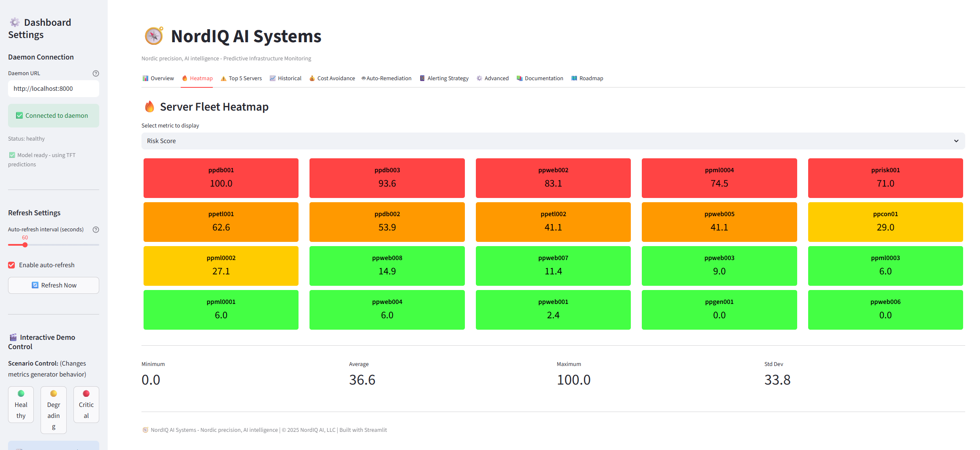Image resolution: width=980 pixels, height=450 pixels.
Task: Enable auto-refresh checkbox
Action: coord(11,265)
